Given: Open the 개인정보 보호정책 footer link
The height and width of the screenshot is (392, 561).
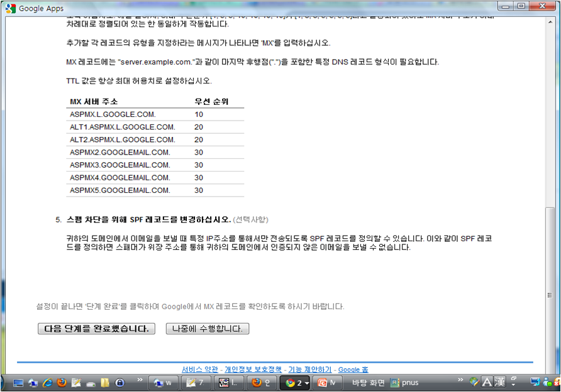Looking at the screenshot, I should (x=253, y=369).
